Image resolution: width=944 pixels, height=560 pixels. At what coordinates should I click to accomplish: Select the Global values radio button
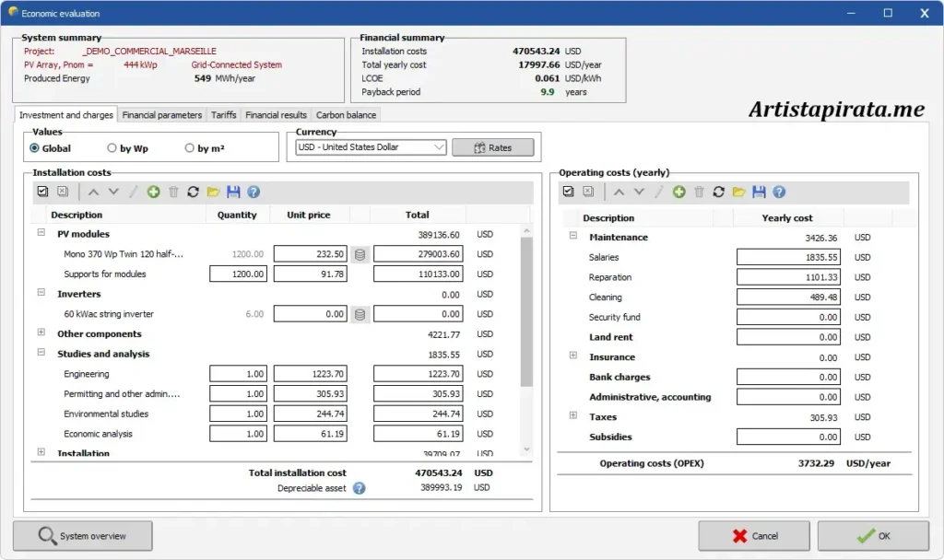pos(36,148)
